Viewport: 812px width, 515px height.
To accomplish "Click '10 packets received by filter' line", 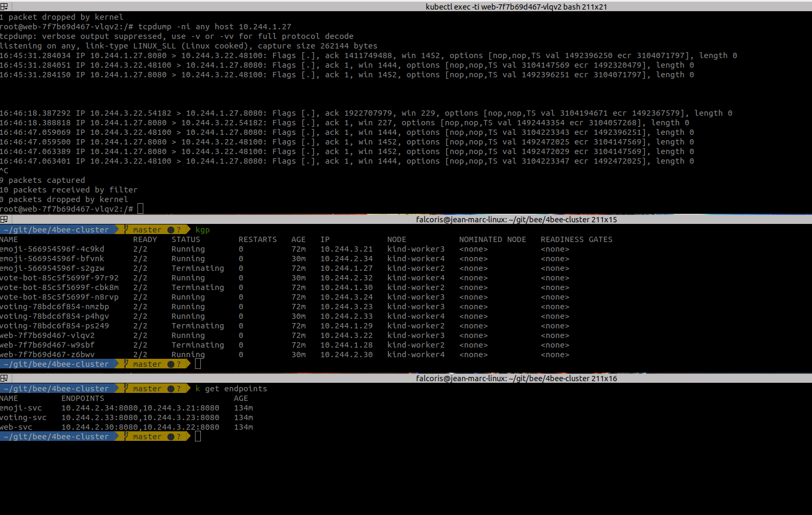I will pos(69,190).
